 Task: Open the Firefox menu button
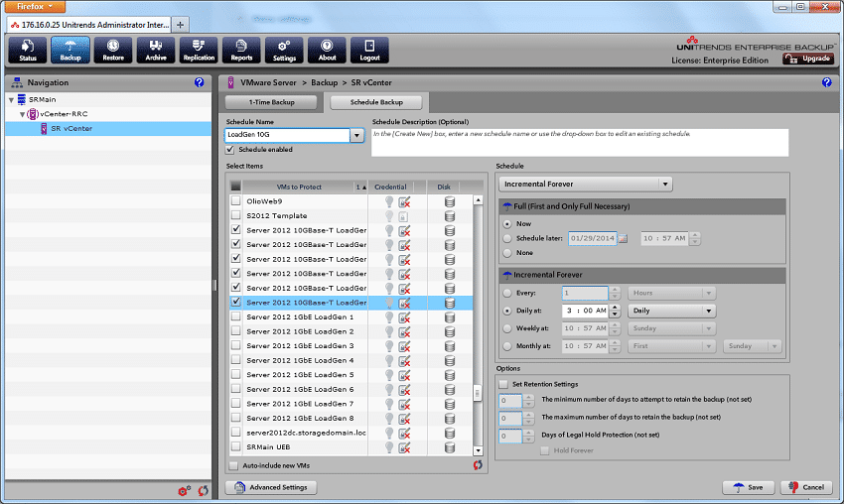pos(35,7)
